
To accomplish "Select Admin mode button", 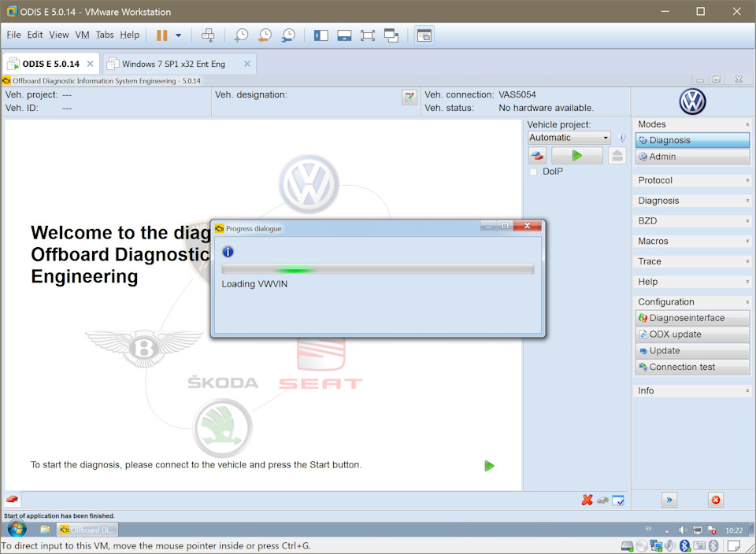I will [x=692, y=157].
